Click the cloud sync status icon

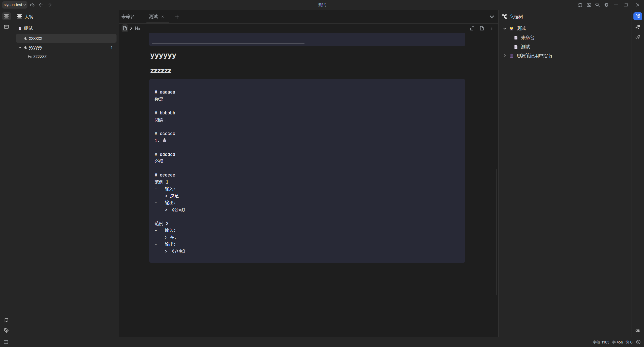(x=32, y=5)
